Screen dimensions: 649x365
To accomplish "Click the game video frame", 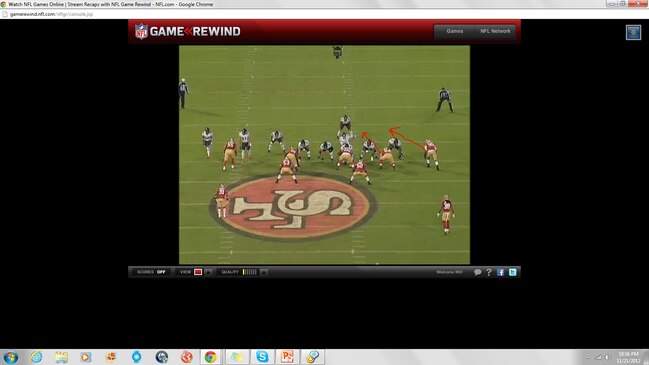I will click(x=324, y=155).
